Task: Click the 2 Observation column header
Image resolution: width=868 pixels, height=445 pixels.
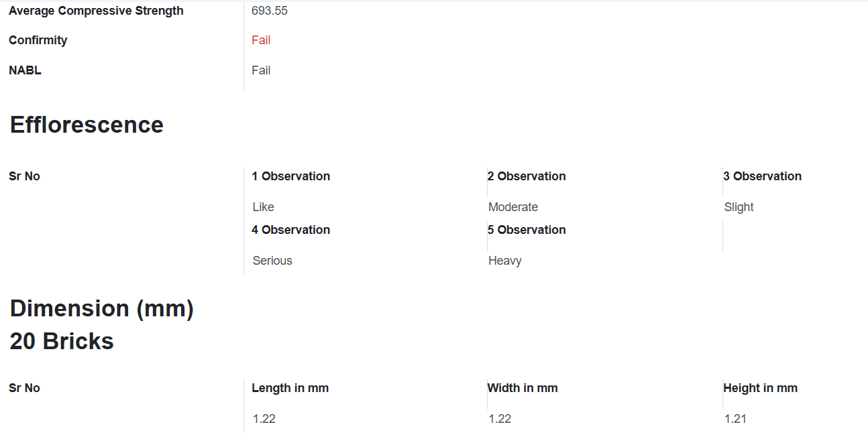Action: pyautogui.click(x=527, y=176)
